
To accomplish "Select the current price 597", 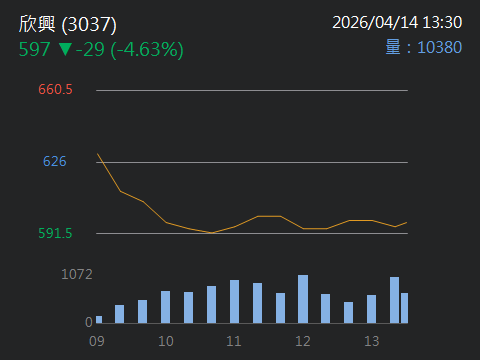I will coord(34,49).
